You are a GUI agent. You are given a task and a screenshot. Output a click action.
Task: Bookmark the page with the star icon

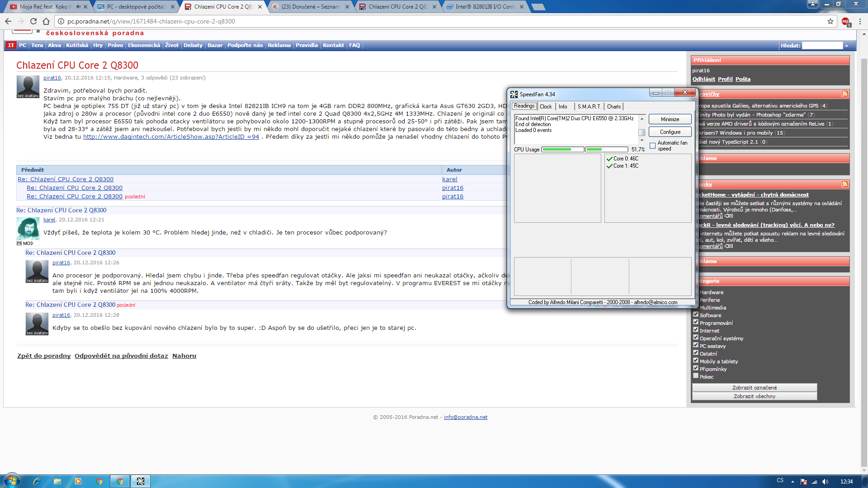click(830, 21)
